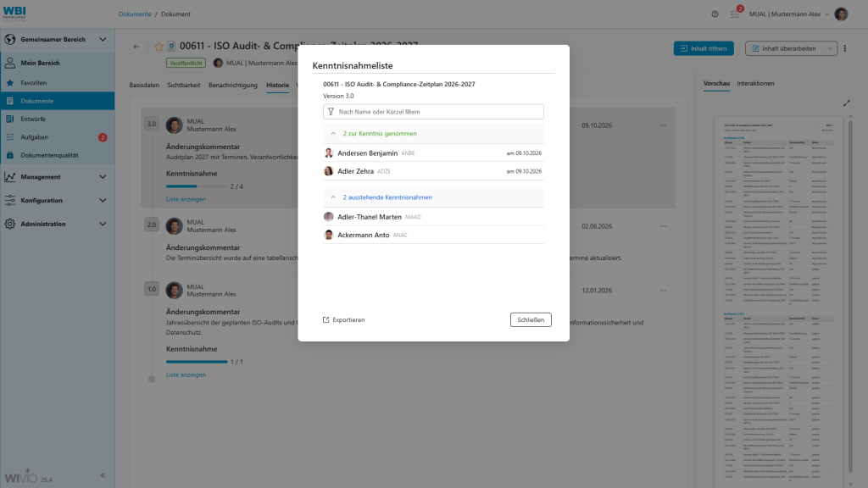The image size is (868, 488).
Task: Switch to the Sichtbarkeit tab
Action: click(184, 86)
